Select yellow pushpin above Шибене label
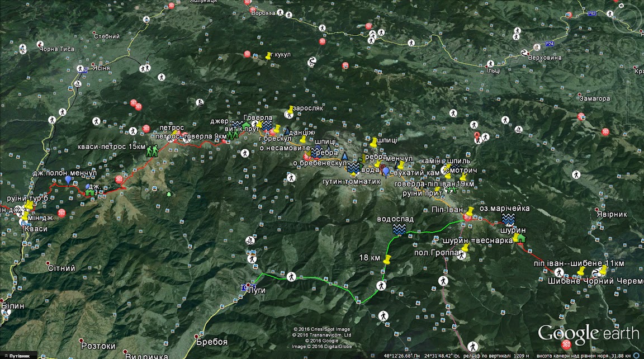 point(581,271)
